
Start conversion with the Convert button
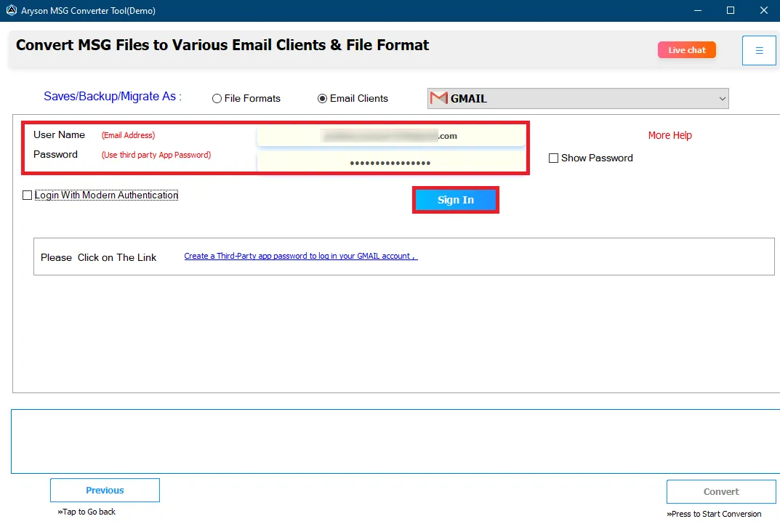(721, 492)
